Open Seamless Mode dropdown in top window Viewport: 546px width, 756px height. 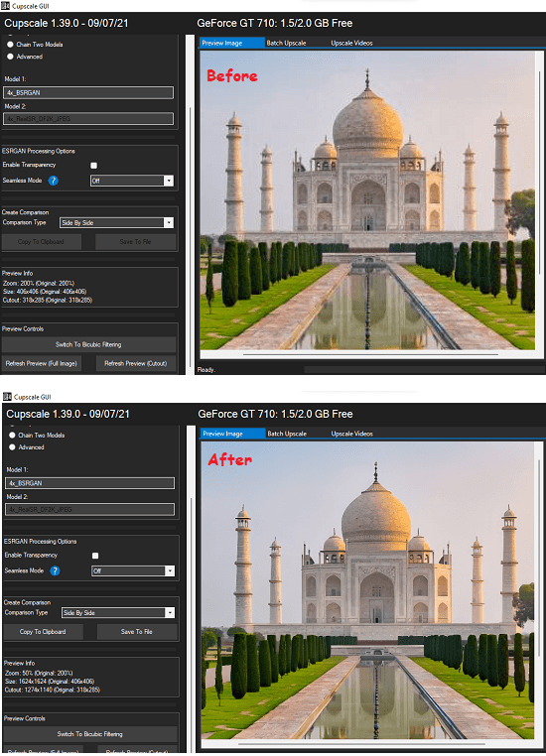[132, 181]
